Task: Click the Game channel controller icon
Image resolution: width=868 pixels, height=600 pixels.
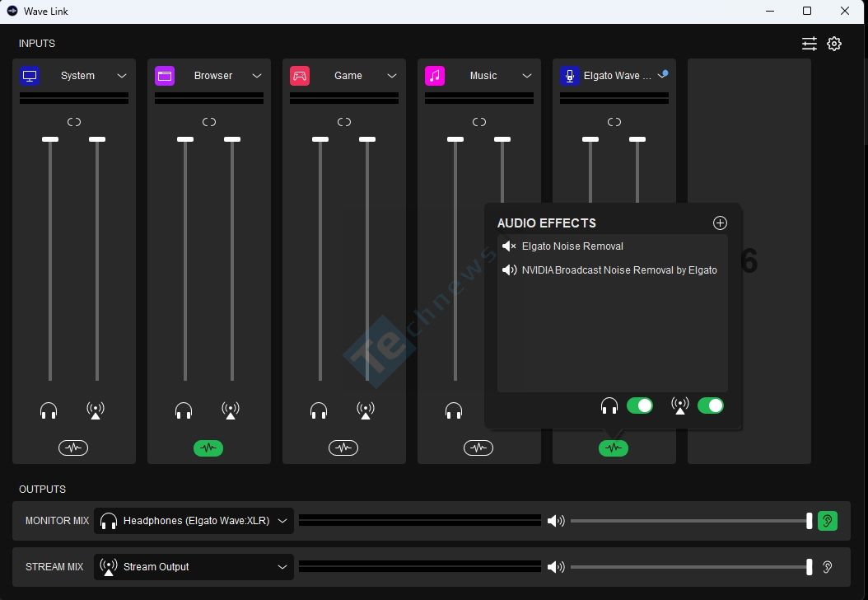Action: [300, 76]
